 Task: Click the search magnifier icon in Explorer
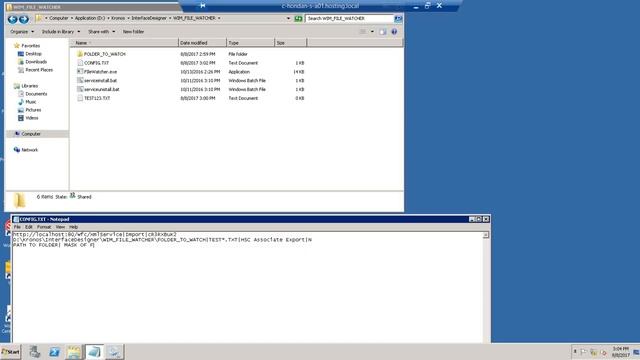[398, 18]
